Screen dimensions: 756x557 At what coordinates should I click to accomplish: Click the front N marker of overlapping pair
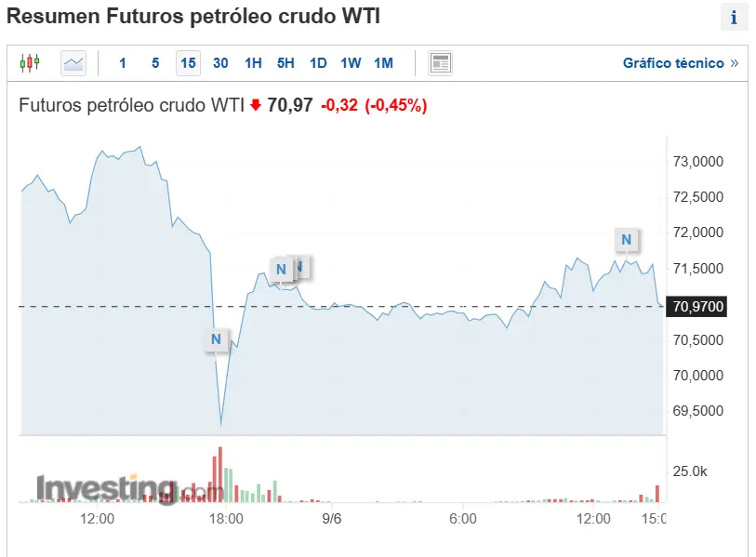(x=281, y=270)
